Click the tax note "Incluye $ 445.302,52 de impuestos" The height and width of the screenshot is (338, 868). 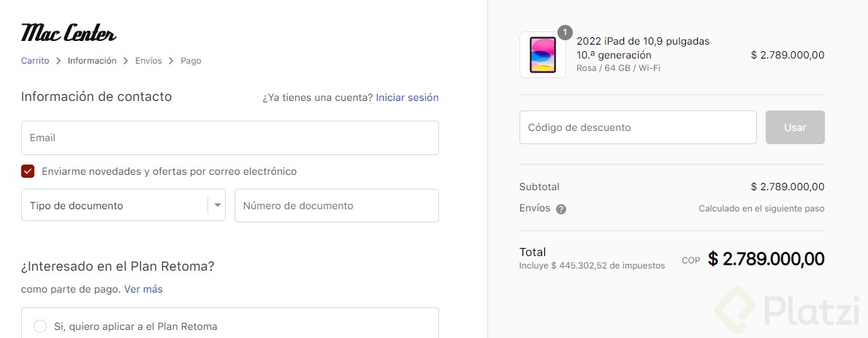click(x=592, y=266)
